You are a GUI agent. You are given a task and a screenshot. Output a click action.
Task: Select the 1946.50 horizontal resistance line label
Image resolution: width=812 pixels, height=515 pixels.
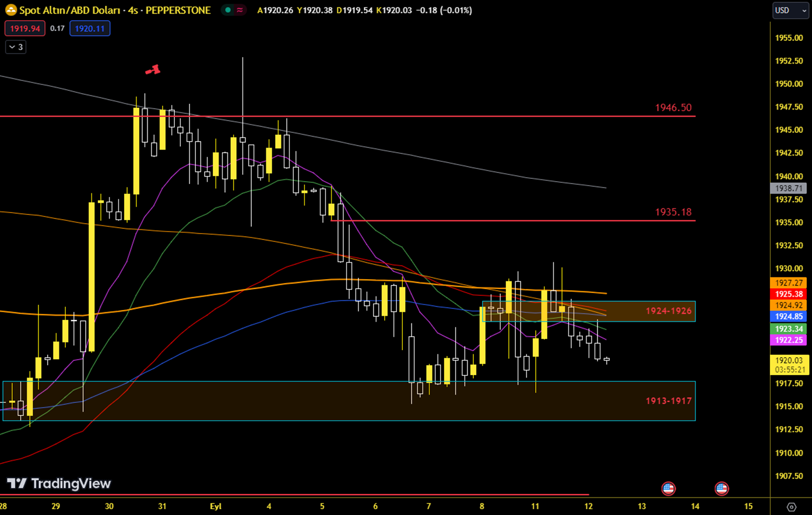click(673, 108)
